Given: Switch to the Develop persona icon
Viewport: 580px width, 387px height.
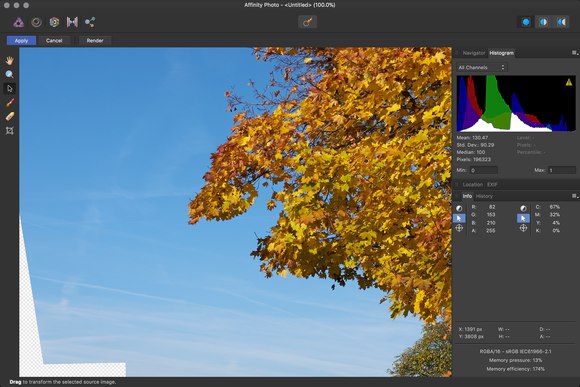Looking at the screenshot, I should (x=54, y=22).
